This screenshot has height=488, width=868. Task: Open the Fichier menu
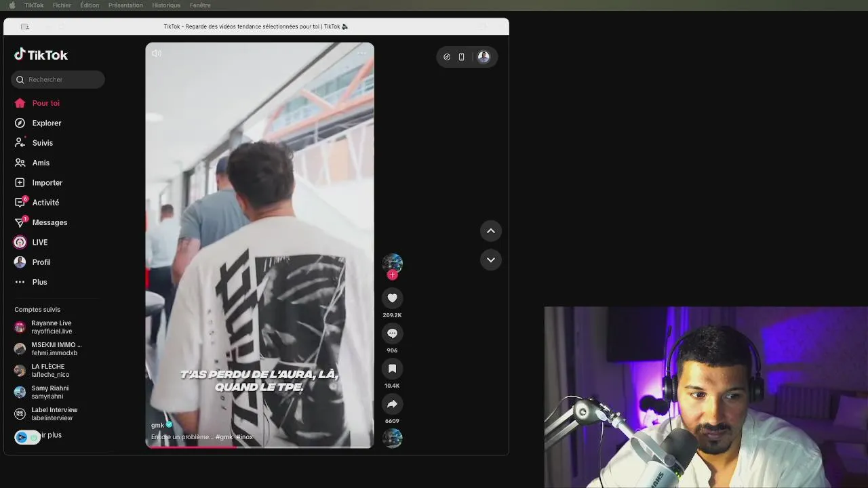62,5
